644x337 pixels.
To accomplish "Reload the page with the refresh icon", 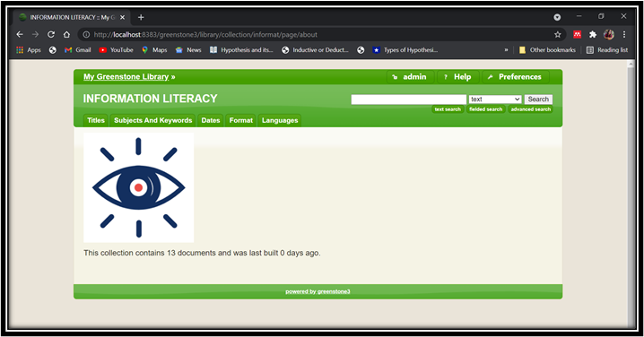I will tap(51, 34).
